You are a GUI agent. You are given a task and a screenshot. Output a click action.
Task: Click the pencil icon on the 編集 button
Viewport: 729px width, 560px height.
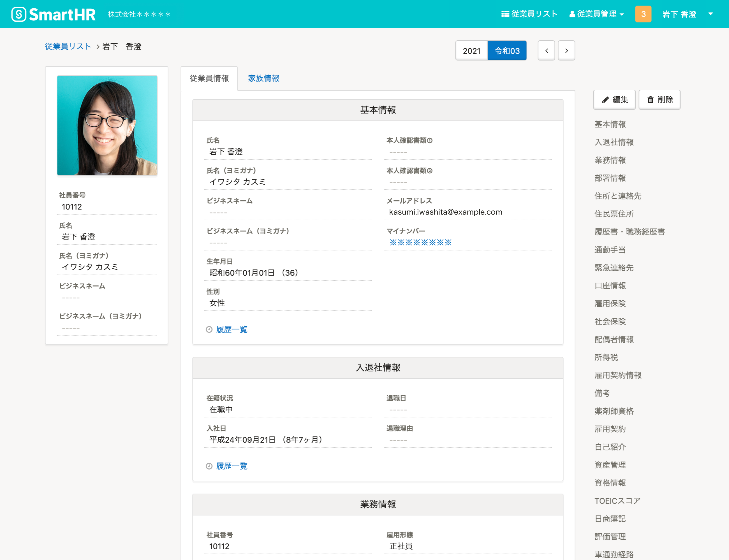[605, 99]
